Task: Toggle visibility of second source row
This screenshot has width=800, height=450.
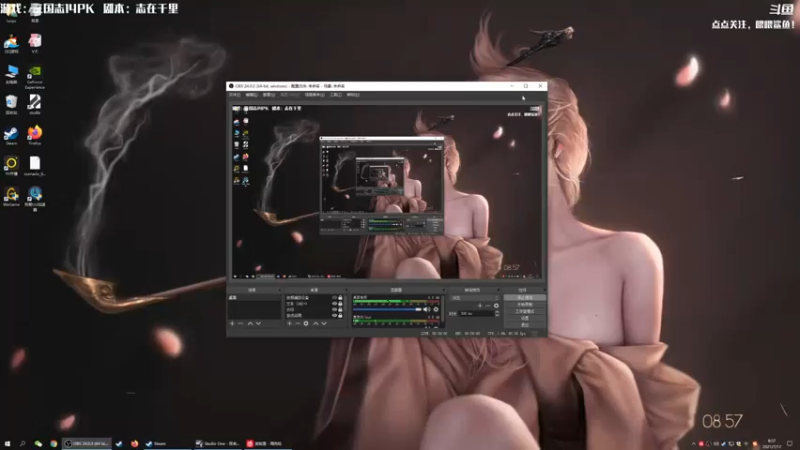Action: pyautogui.click(x=334, y=304)
